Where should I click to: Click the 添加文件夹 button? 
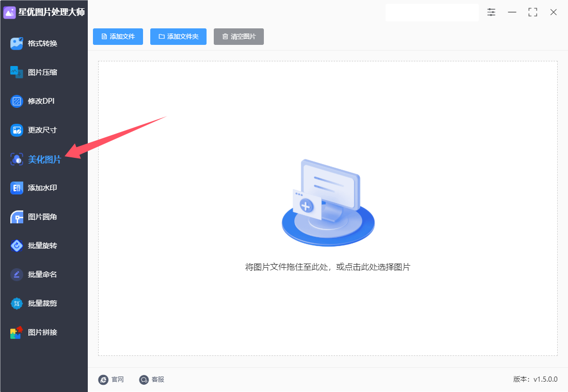pyautogui.click(x=178, y=37)
